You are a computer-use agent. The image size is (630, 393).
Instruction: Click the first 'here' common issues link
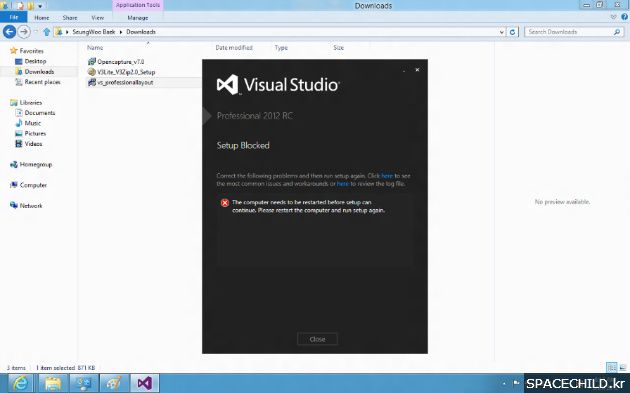pos(387,176)
